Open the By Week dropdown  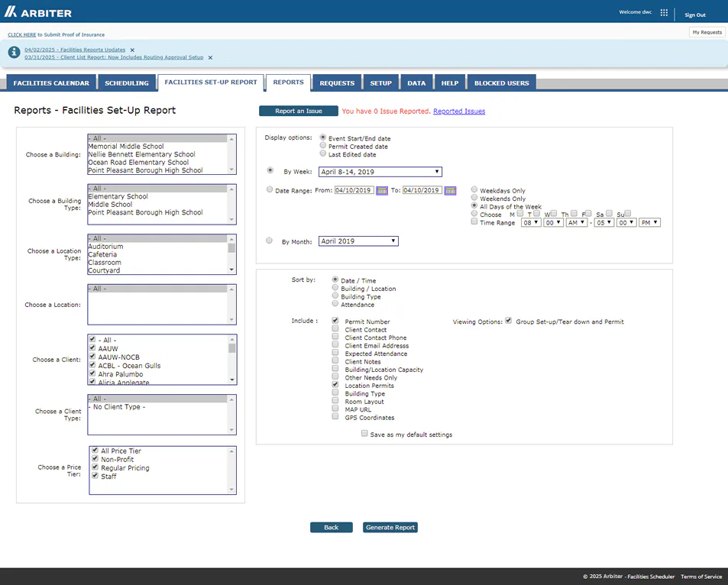pyautogui.click(x=380, y=172)
